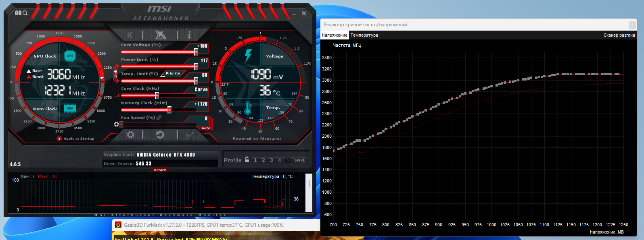644x240 pixels.
Task: Click 'Powered by Rivatuner' text
Action: pyautogui.click(x=257, y=139)
